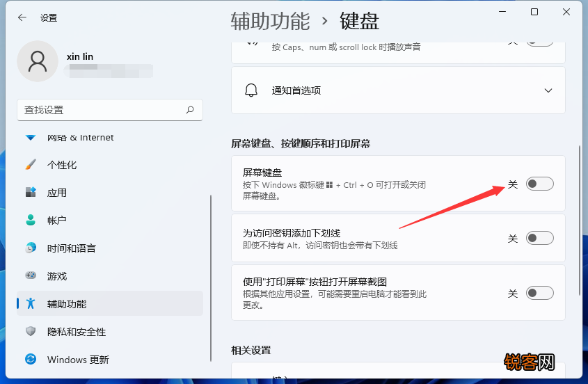Open Windows 更新 section
The height and width of the screenshot is (384, 588).
(x=110, y=359)
